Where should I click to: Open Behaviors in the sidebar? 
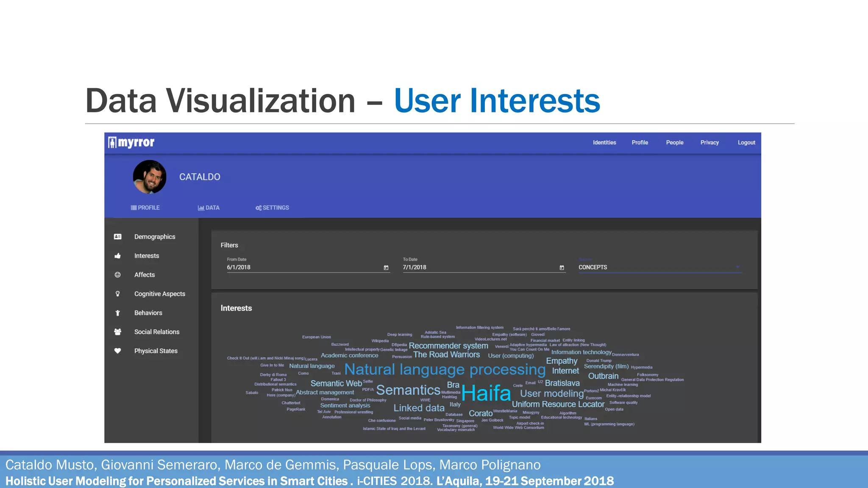[148, 313]
